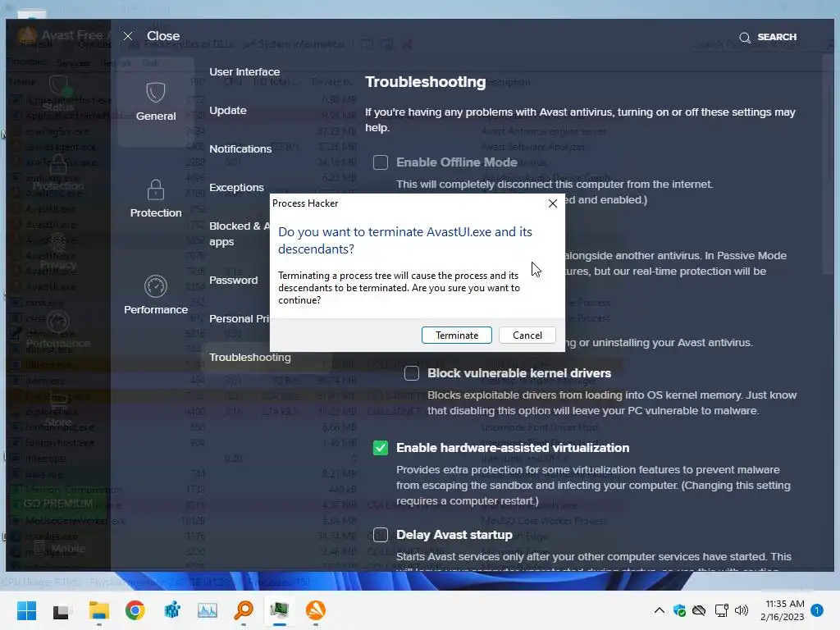The image size is (840, 630).
Task: Open the volume control tray icon
Action: click(742, 610)
